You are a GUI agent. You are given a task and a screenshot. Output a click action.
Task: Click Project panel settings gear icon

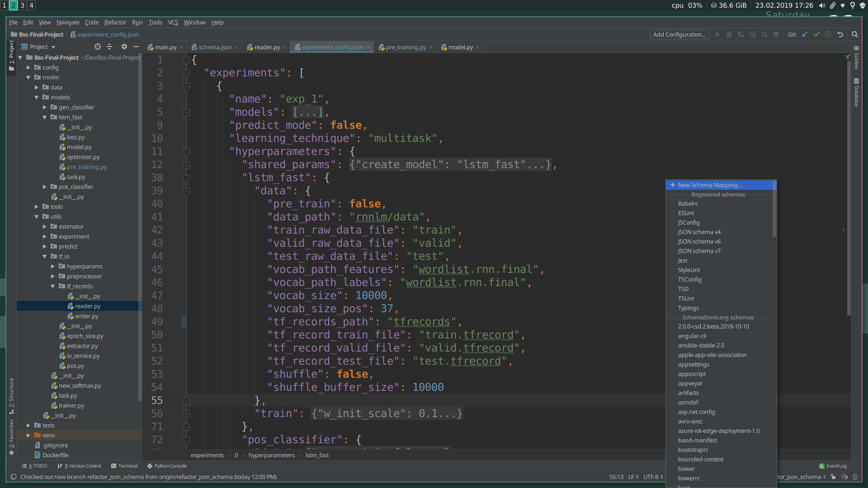(x=124, y=47)
